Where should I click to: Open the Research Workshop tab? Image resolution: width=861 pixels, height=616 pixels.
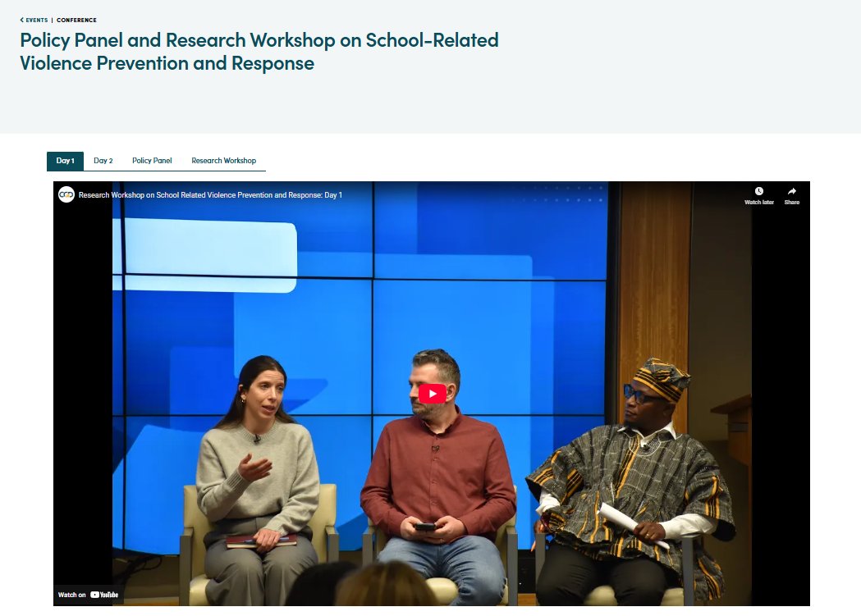(223, 161)
